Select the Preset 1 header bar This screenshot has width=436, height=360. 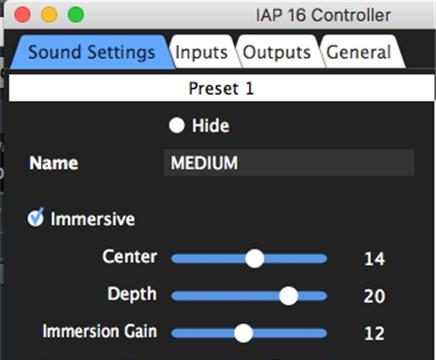tap(221, 88)
